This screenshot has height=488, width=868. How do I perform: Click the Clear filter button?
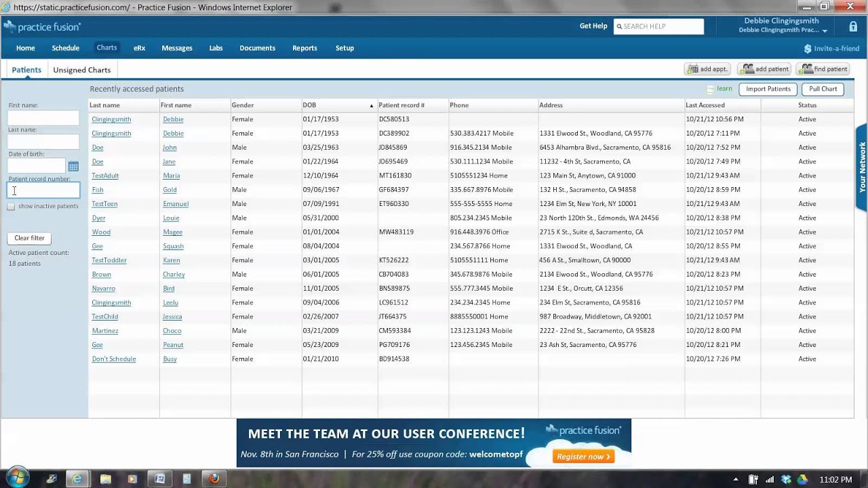30,238
